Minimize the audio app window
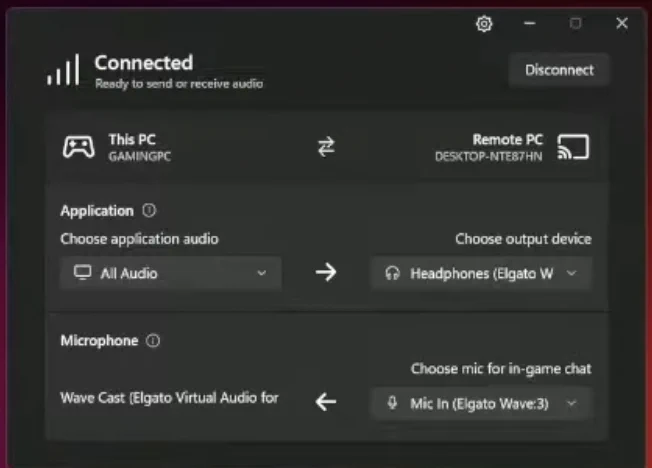 point(529,23)
